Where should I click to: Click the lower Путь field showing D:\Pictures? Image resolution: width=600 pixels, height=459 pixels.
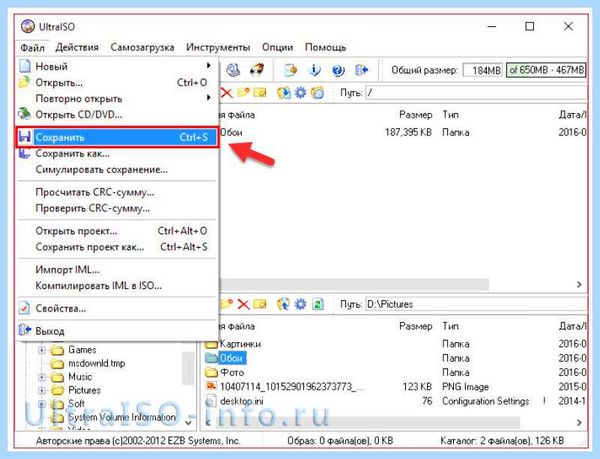[x=476, y=304]
